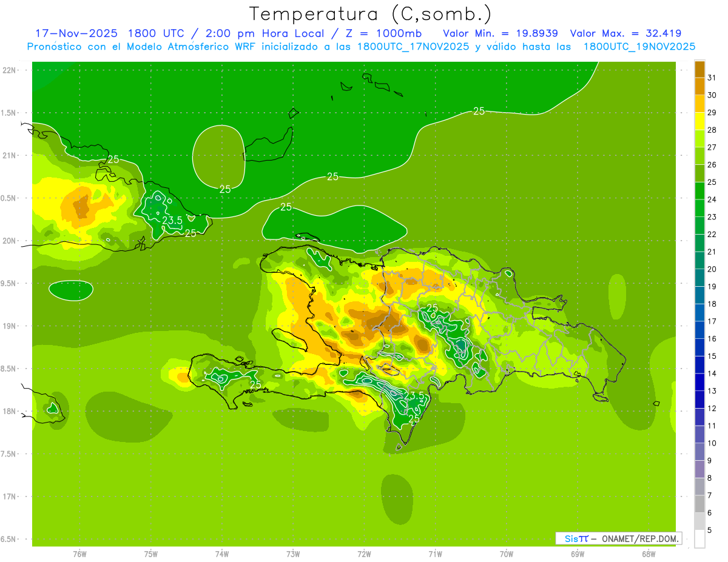Screen dimensions: 728x562
Task: Click the '19' label on the color scale
Action: click(712, 286)
